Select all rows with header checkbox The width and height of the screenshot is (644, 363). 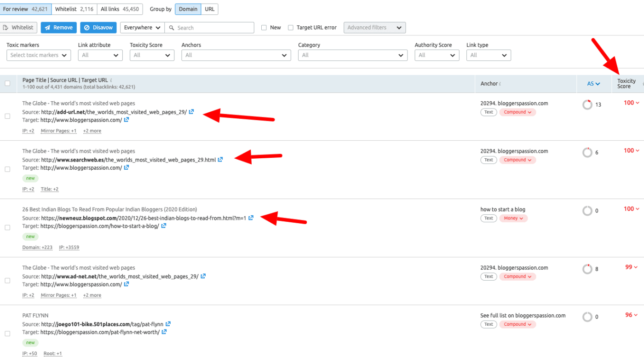tap(7, 83)
